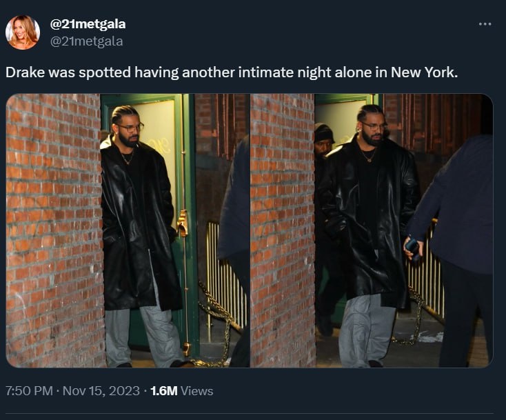
Task: Click the word Drake in the tweet
Action: tap(26, 72)
